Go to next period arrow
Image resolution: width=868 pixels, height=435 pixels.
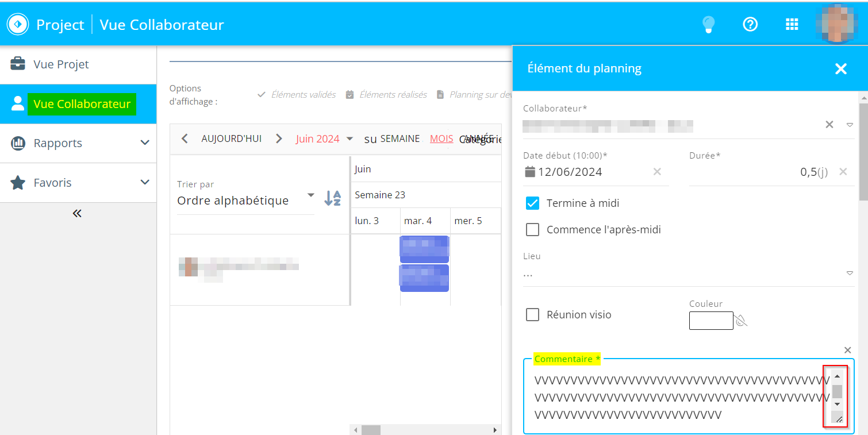click(x=279, y=138)
